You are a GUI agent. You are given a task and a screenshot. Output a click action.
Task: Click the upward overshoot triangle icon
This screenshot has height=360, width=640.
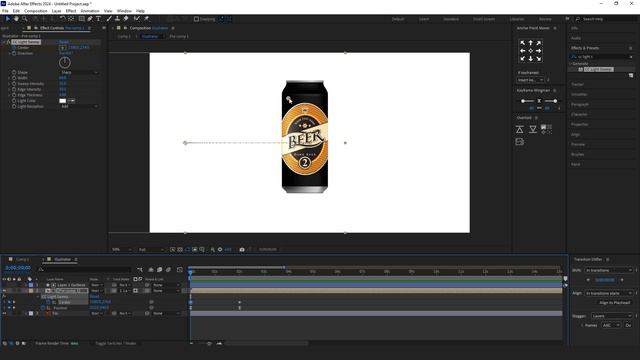(x=520, y=129)
